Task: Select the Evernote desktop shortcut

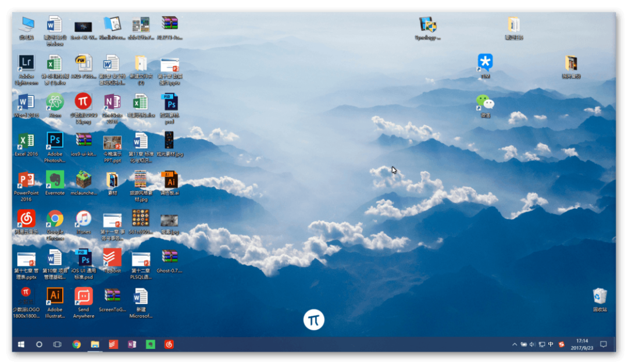Action: click(55, 183)
